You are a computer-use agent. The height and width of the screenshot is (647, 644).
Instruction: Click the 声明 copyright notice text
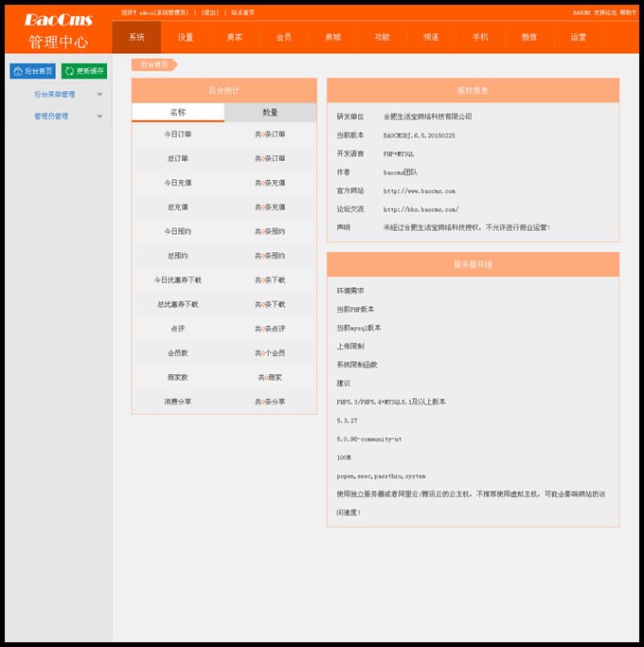click(467, 227)
